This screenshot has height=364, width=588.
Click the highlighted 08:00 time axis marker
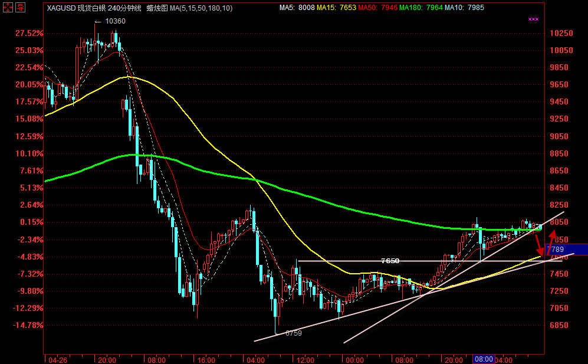click(484, 359)
